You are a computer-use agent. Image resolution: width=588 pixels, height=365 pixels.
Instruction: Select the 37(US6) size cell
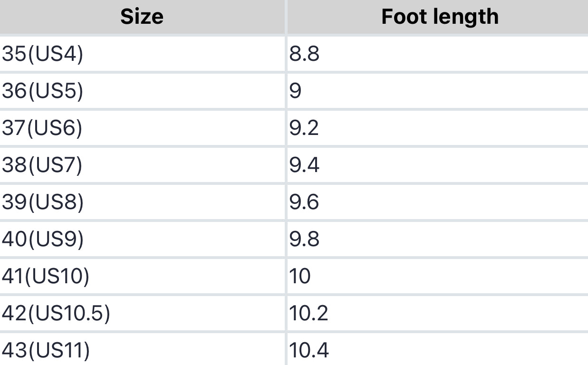tap(42, 128)
